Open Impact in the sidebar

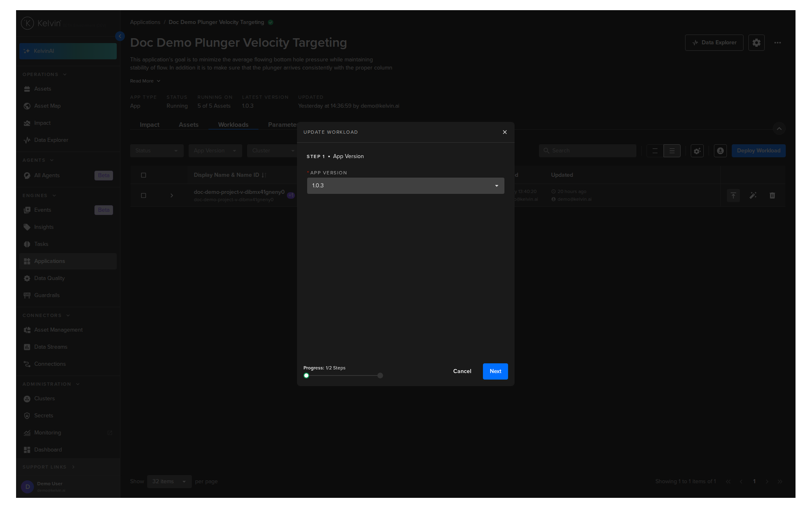pyautogui.click(x=68, y=123)
